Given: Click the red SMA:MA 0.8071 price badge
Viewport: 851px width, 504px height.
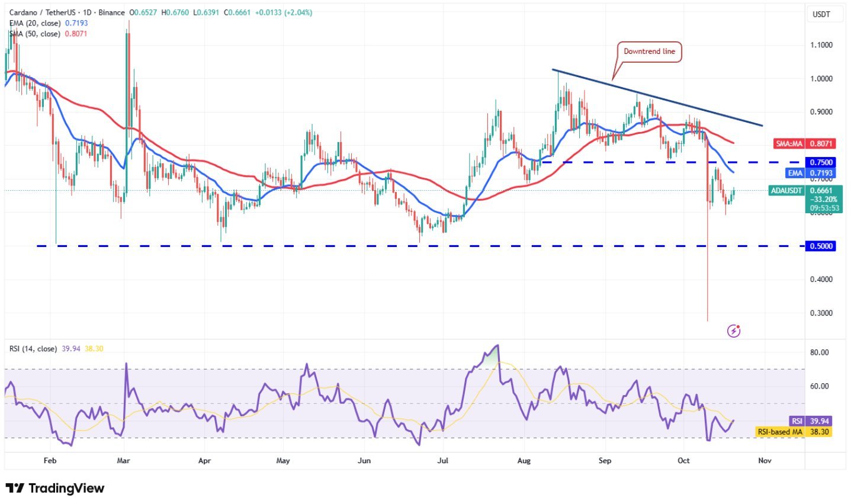Looking at the screenshot, I should (x=804, y=143).
